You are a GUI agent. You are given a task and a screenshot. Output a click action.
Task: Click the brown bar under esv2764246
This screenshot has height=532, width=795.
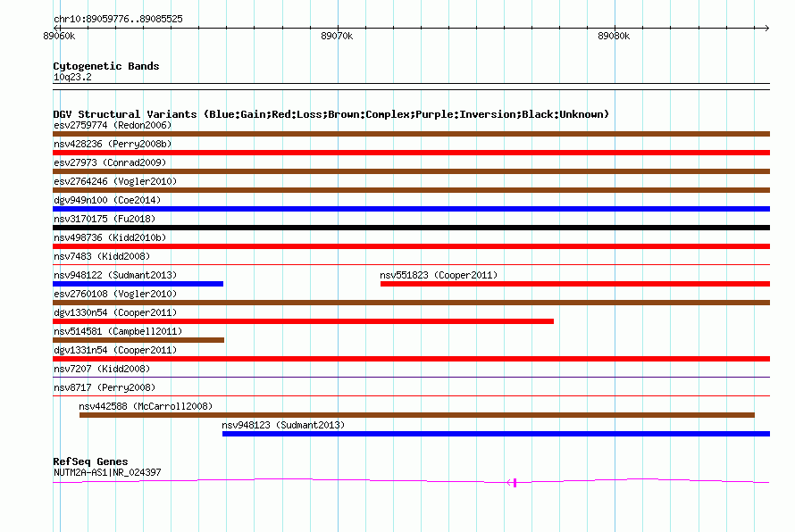(x=411, y=190)
